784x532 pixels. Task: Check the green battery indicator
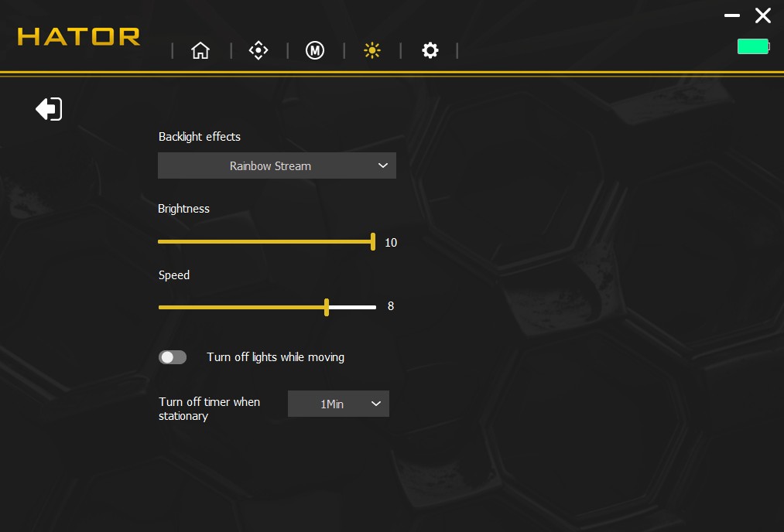point(754,46)
